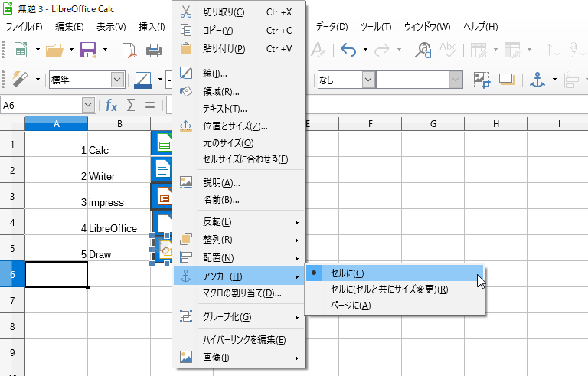588x376 pixels.
Task: Open the ツール(T) menu
Action: (x=376, y=27)
